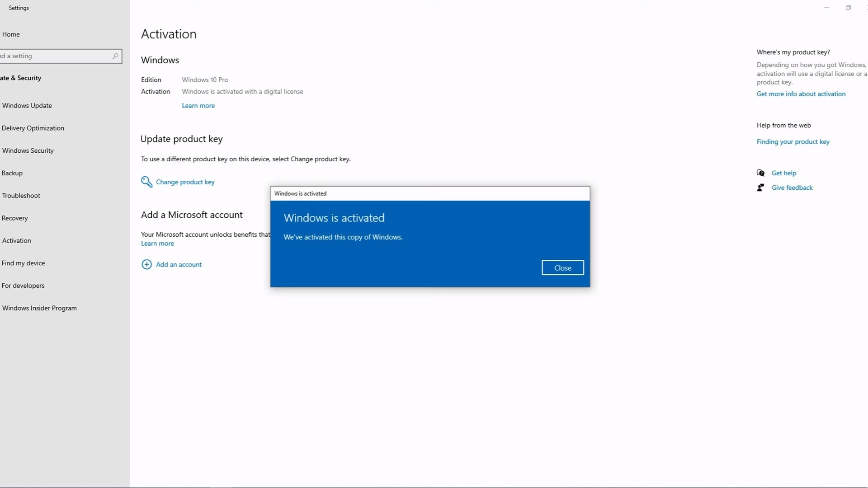
Task: Open Troubleshoot in the sidebar
Action: coord(21,196)
